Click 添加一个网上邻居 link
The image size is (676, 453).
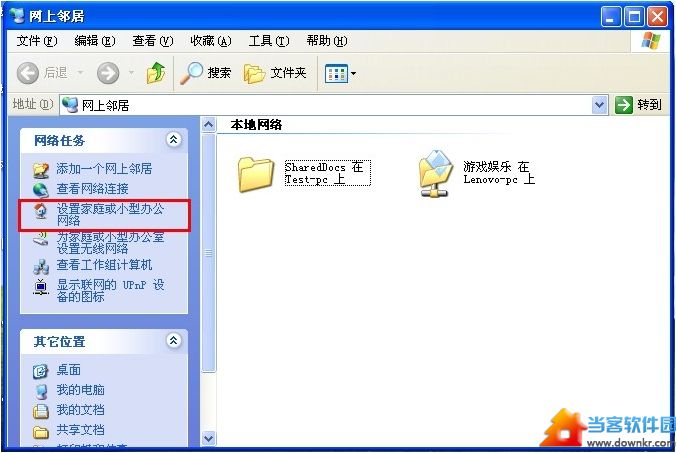click(104, 169)
